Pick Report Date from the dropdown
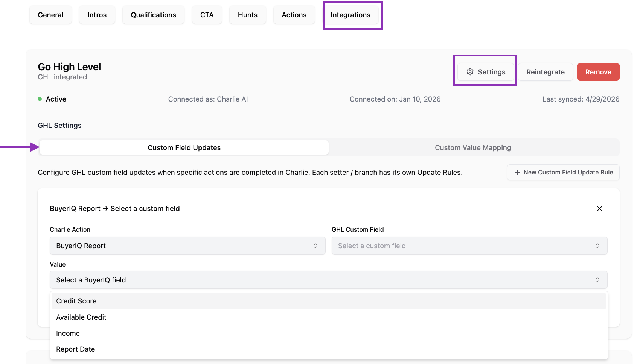640x364 pixels. click(x=329, y=349)
